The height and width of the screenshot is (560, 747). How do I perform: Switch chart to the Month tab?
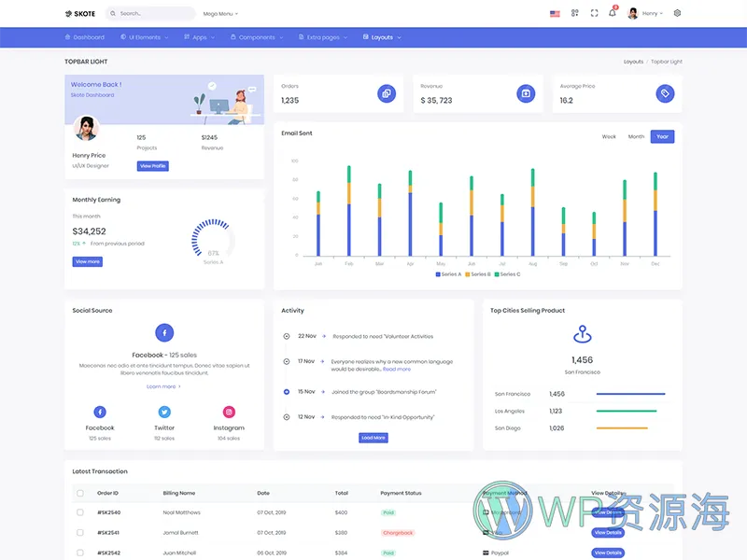pos(636,136)
